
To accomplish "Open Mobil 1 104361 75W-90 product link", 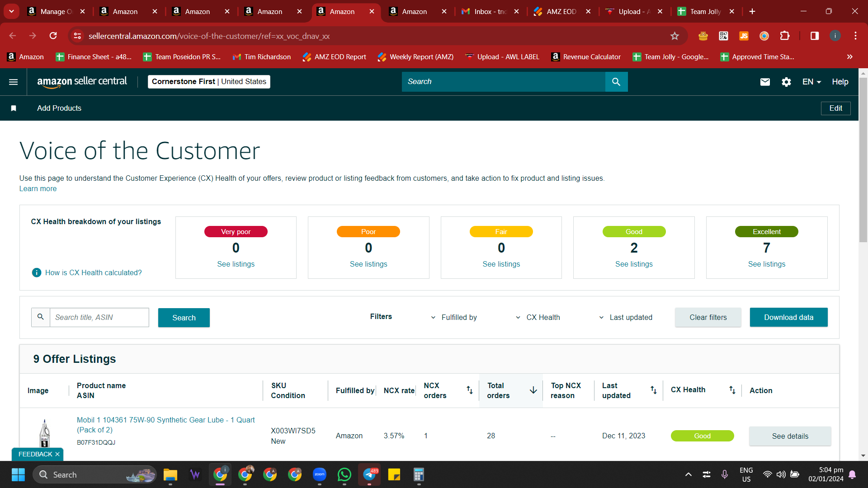I will pos(166,425).
